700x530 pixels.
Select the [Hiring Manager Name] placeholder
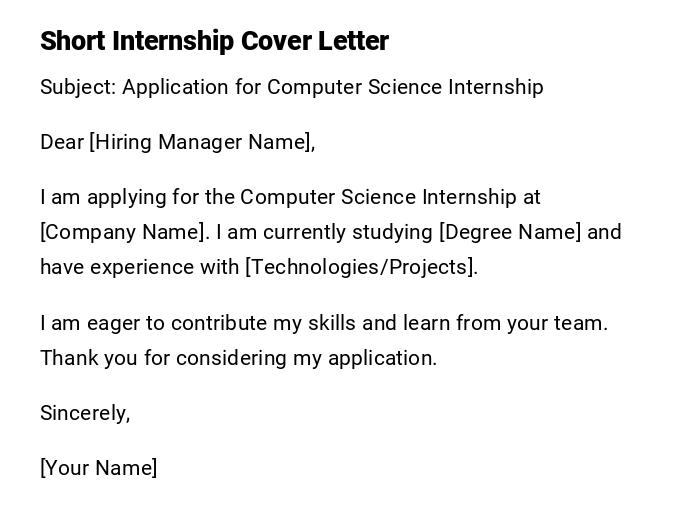(x=202, y=142)
